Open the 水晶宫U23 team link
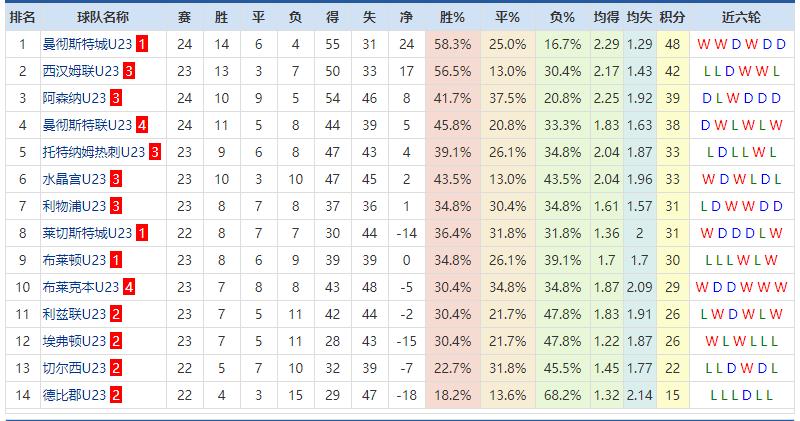The image size is (800, 421). pos(72,179)
